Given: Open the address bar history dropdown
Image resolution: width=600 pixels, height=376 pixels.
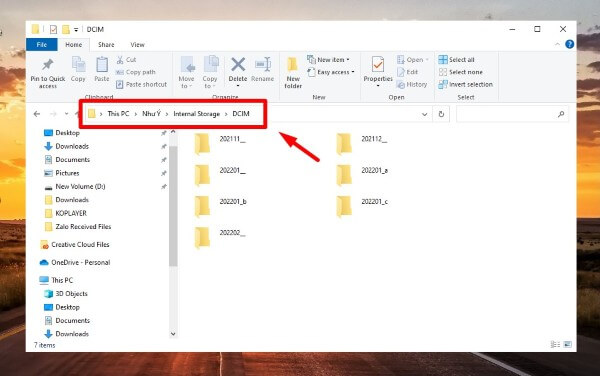Looking at the screenshot, I should 424,114.
